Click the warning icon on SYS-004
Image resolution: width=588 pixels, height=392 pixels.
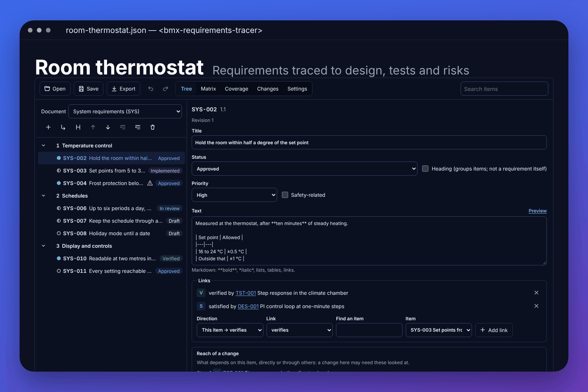(150, 183)
